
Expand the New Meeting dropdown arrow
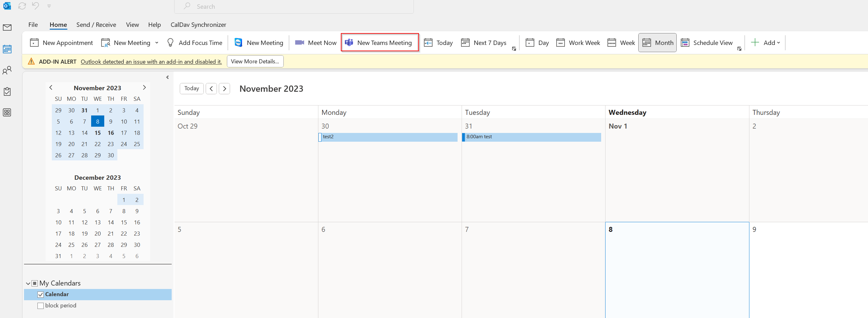(157, 43)
